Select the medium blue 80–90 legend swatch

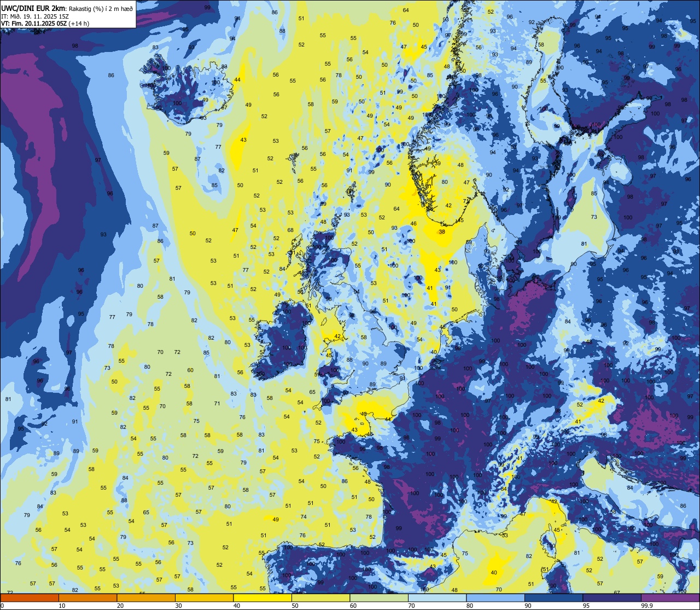(x=495, y=597)
